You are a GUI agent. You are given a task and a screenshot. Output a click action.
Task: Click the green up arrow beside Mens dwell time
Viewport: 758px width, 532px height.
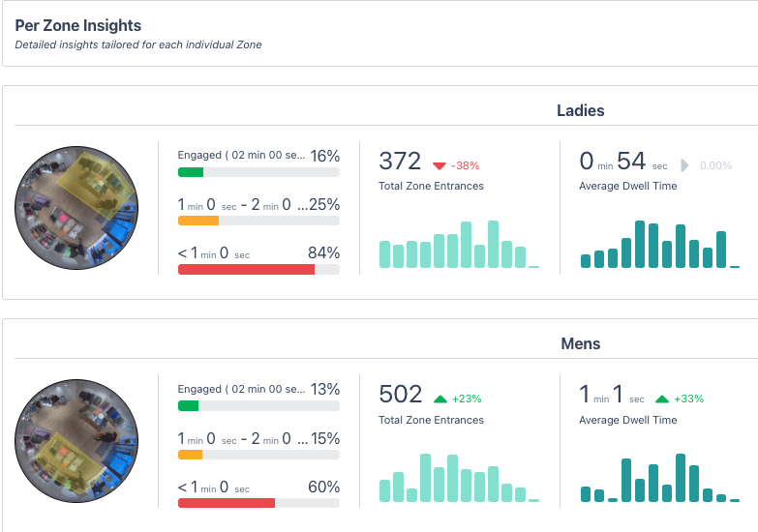662,399
